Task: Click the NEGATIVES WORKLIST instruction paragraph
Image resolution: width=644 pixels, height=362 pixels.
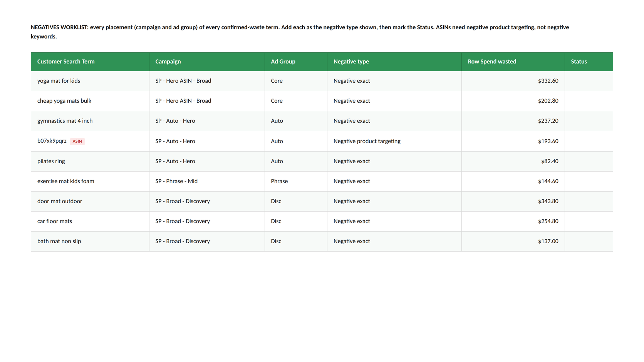Action: tap(300, 32)
